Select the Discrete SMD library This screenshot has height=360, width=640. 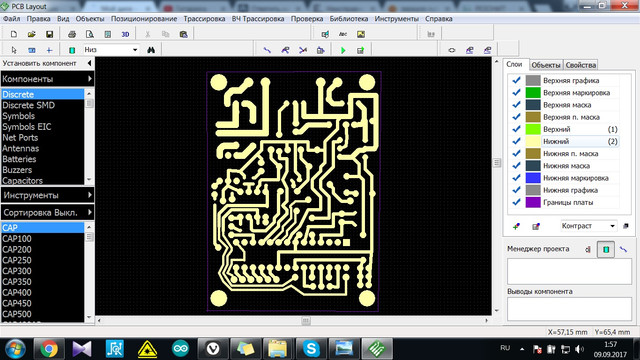click(42, 105)
